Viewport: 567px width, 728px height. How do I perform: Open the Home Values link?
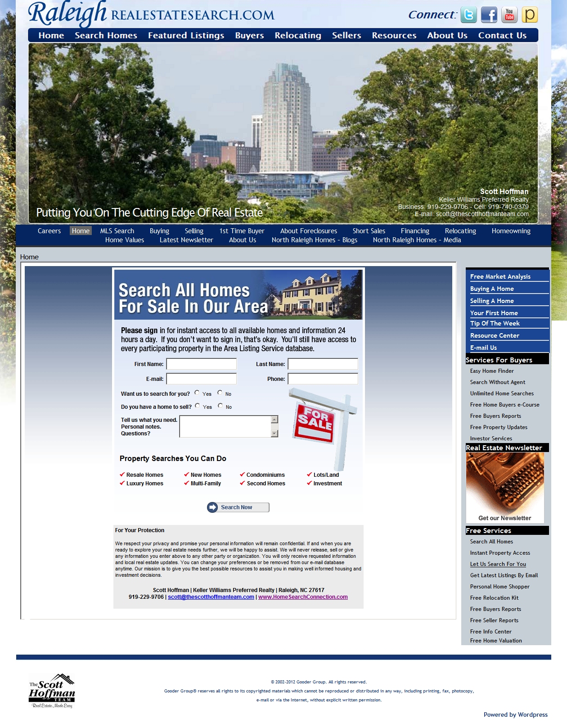125,240
